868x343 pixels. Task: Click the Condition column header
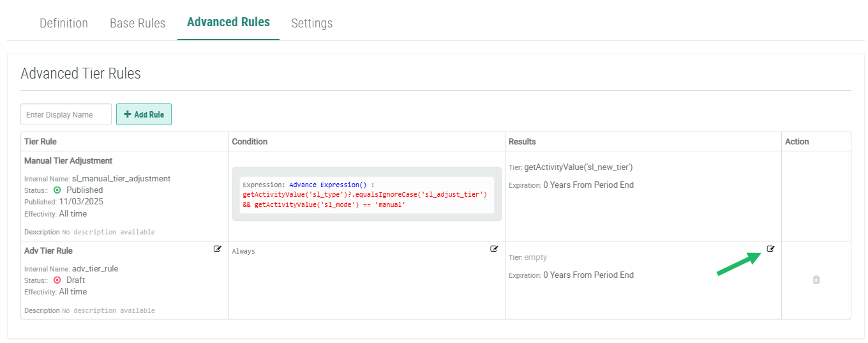(250, 142)
